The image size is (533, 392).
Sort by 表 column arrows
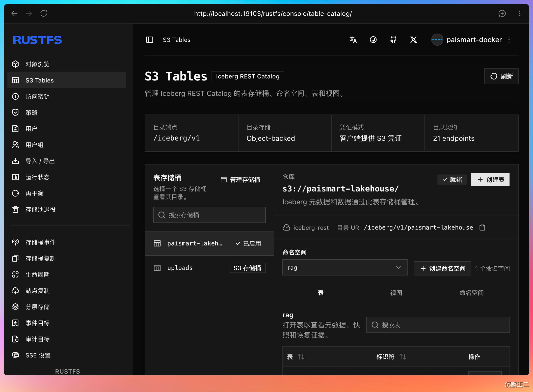[301, 357]
